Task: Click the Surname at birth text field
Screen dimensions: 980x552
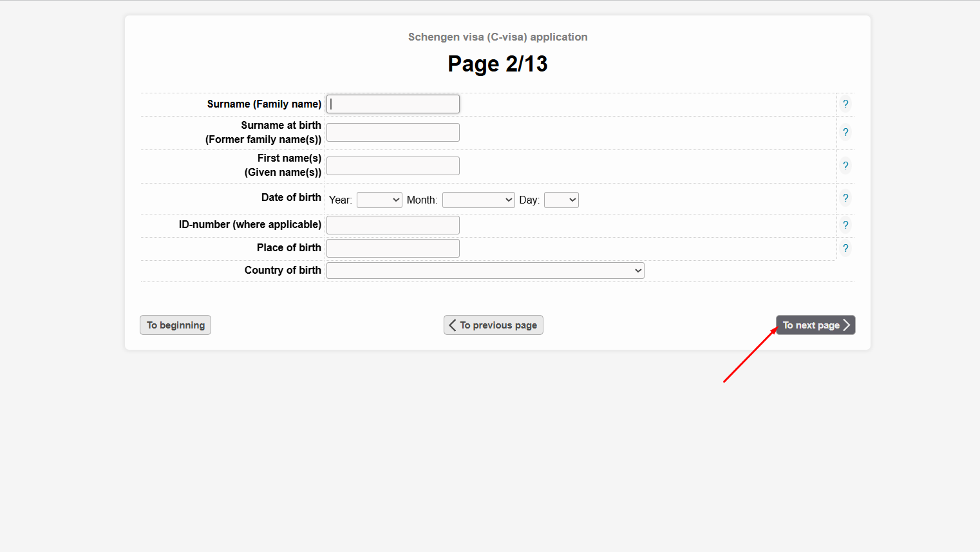Action: [393, 132]
